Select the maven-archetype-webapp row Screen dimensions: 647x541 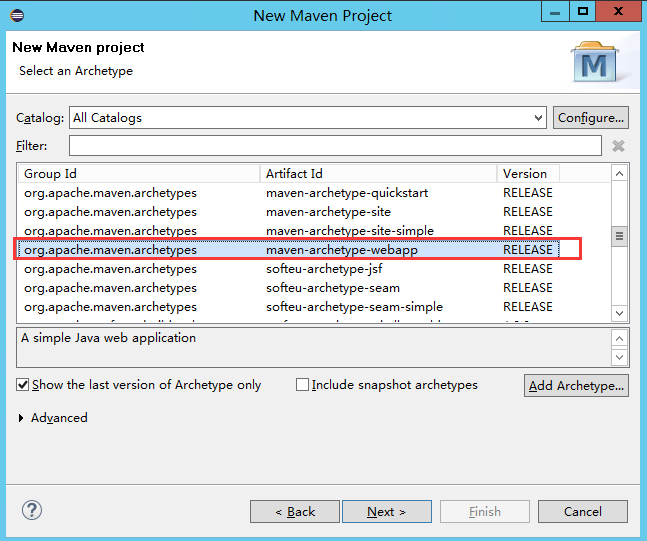pyautogui.click(x=289, y=250)
